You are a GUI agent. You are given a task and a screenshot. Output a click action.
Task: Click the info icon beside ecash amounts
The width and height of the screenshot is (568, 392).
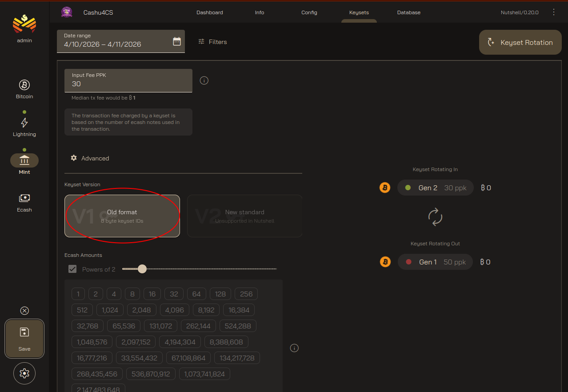pos(294,348)
